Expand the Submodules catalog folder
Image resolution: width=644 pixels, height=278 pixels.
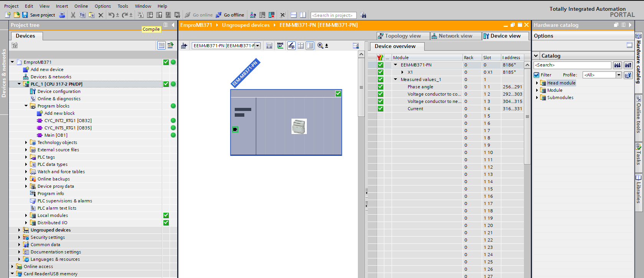(537, 98)
